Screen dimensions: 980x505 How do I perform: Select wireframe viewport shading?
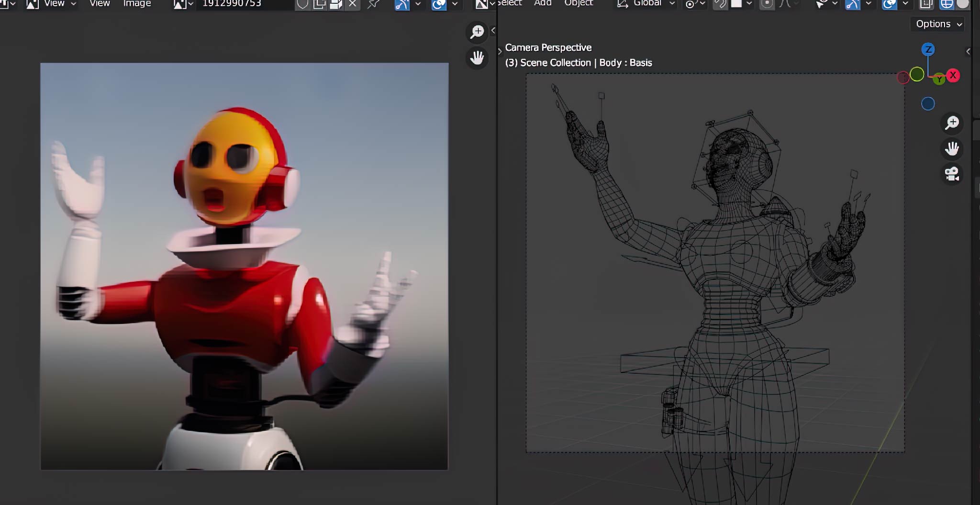click(x=946, y=4)
